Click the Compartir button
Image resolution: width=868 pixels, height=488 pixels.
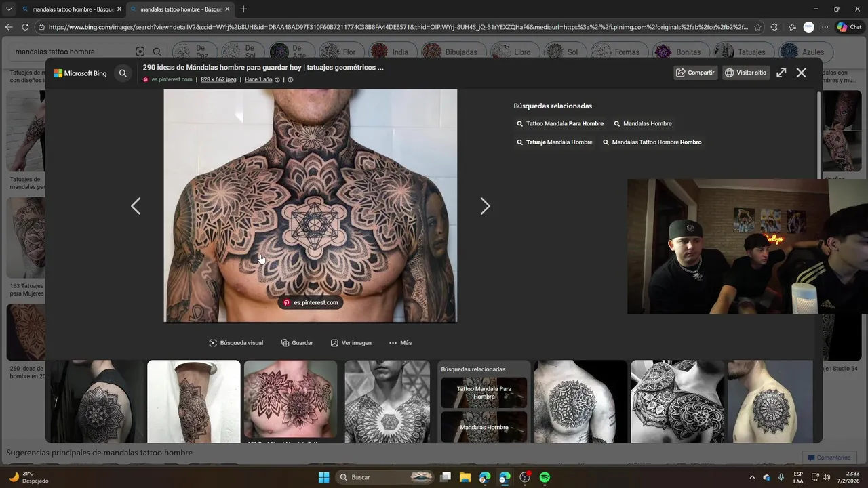pyautogui.click(x=696, y=73)
